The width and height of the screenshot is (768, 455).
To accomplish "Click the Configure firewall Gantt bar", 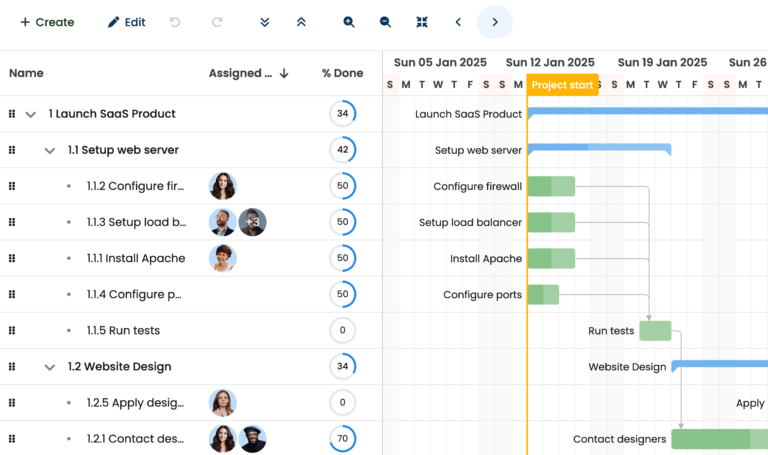I will tap(551, 186).
